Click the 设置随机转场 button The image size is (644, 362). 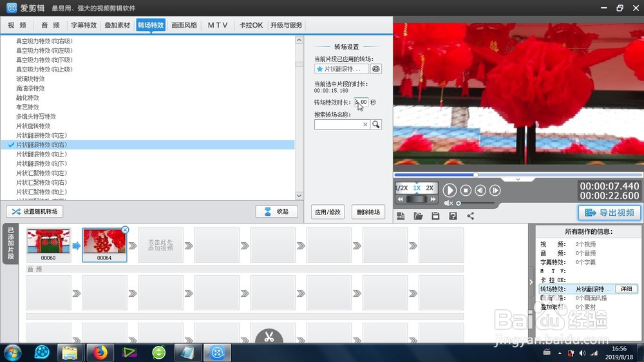click(x=35, y=212)
